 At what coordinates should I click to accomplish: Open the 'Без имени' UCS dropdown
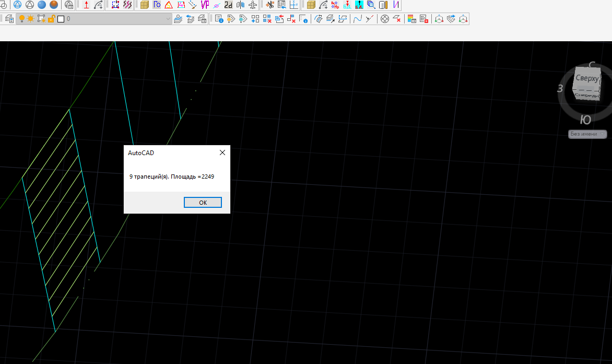point(587,134)
